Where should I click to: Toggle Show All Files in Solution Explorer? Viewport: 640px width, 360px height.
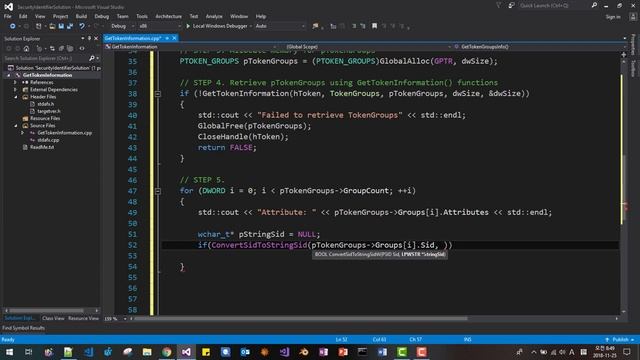[70, 49]
